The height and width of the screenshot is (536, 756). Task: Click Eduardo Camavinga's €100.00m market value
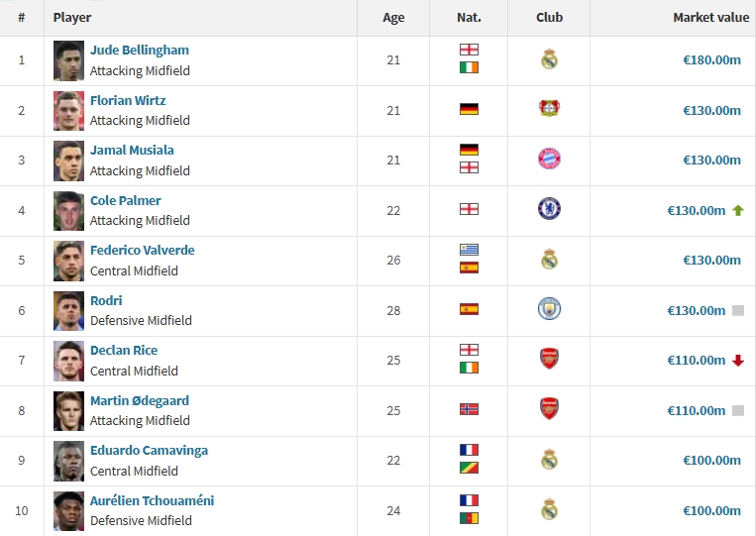point(711,460)
